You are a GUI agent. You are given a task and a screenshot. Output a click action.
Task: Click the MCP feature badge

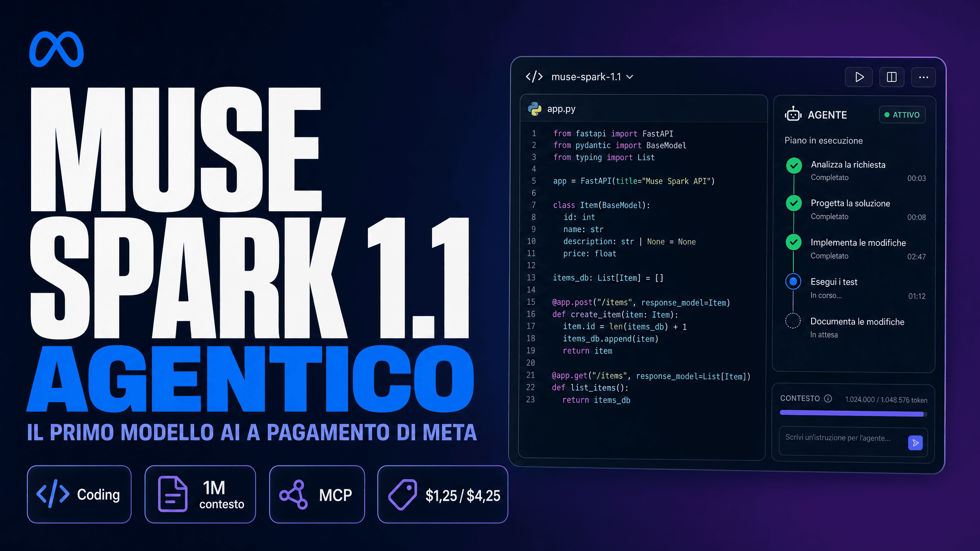(x=317, y=494)
